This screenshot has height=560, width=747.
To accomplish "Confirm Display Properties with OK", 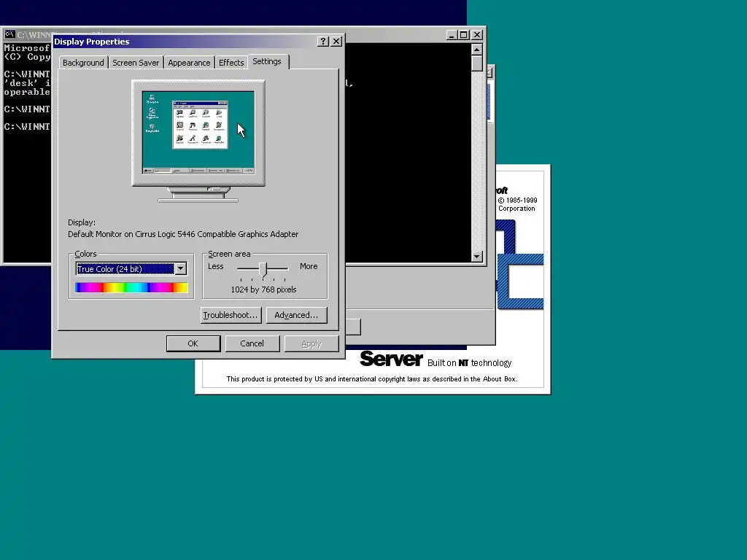I will tap(193, 343).
